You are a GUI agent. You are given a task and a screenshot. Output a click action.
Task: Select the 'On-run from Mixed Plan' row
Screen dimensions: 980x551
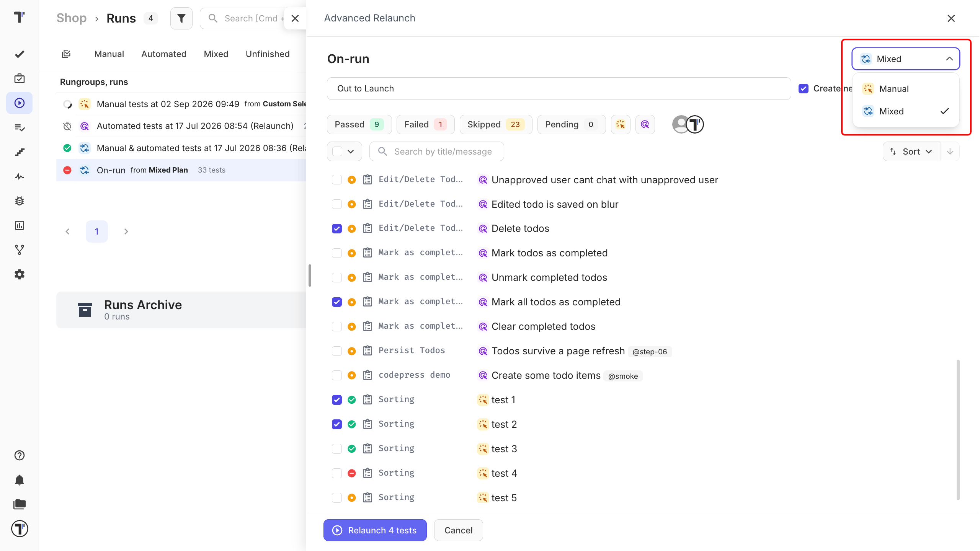pos(181,170)
